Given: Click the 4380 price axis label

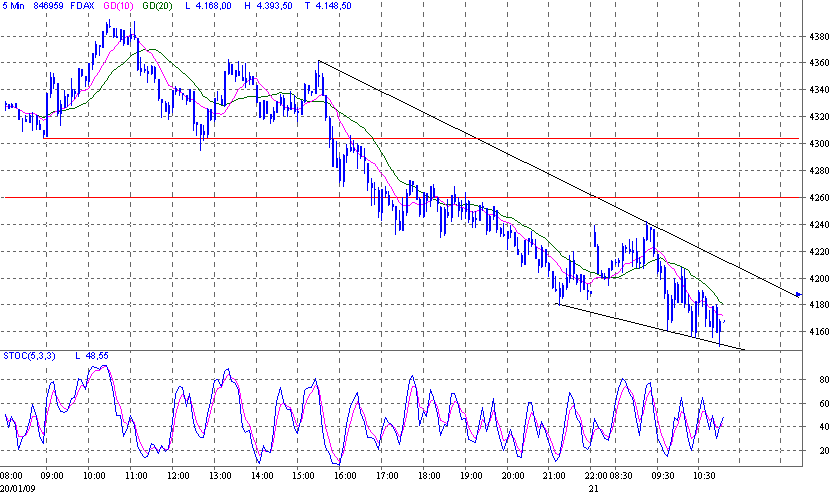Looking at the screenshot, I should coord(819,37).
